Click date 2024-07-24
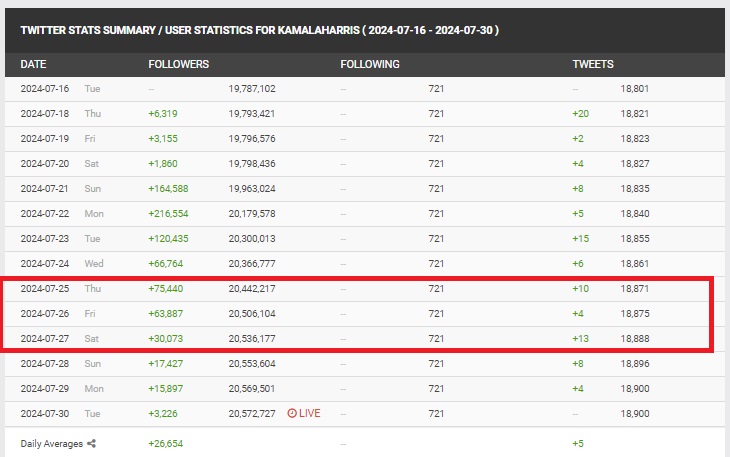The height and width of the screenshot is (457, 730). (45, 263)
